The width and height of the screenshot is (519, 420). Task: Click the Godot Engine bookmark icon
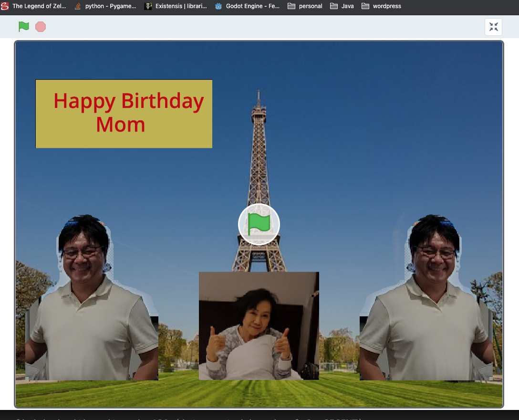pyautogui.click(x=219, y=6)
